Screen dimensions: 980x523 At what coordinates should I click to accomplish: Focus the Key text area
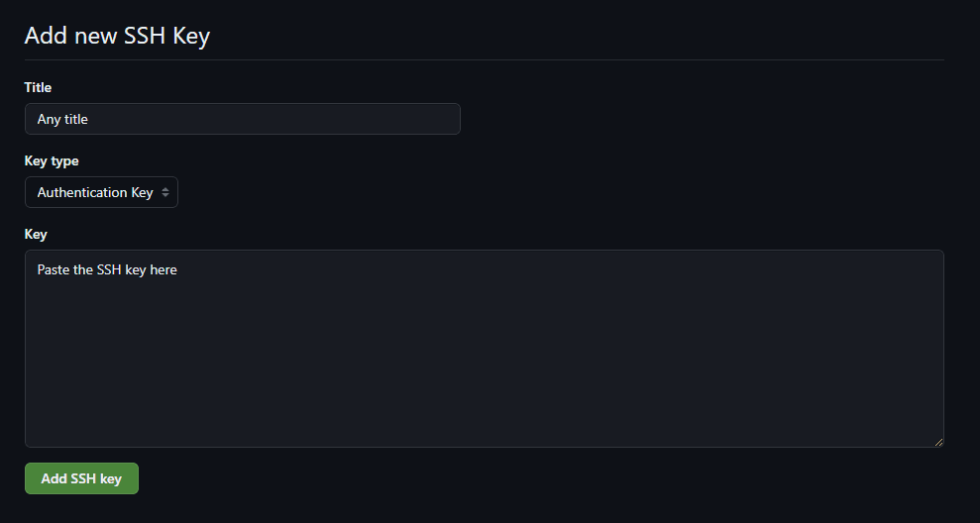[x=484, y=348]
